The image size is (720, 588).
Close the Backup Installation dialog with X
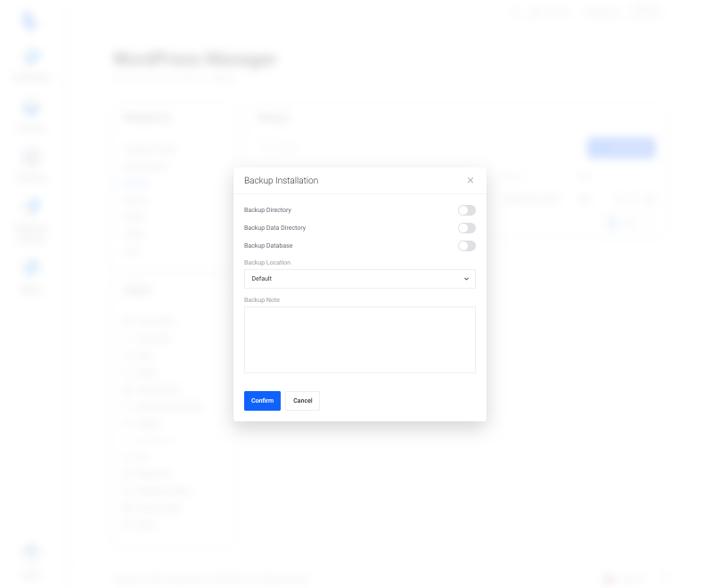(470, 180)
